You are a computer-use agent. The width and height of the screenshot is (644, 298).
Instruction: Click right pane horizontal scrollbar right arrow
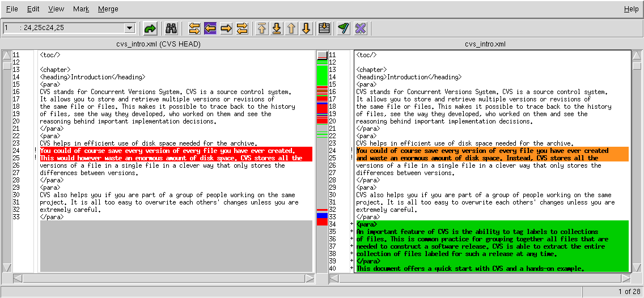(x=626, y=279)
